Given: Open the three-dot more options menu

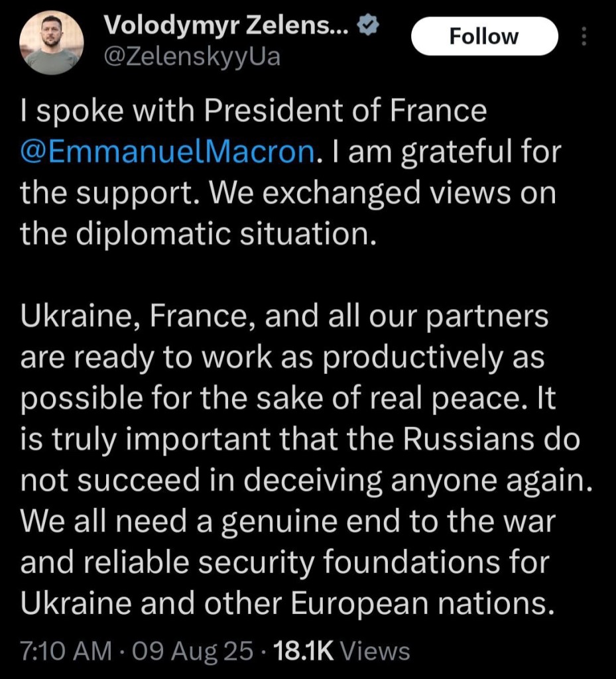Looking at the screenshot, I should tap(584, 36).
